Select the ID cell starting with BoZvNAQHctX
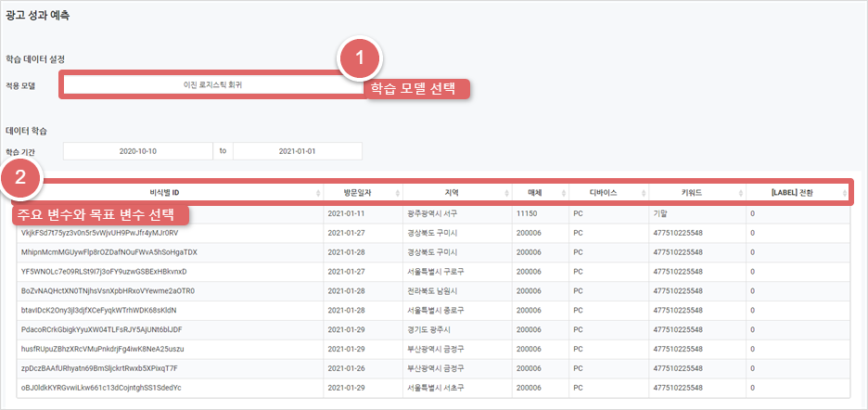868x410 pixels. tap(170, 291)
